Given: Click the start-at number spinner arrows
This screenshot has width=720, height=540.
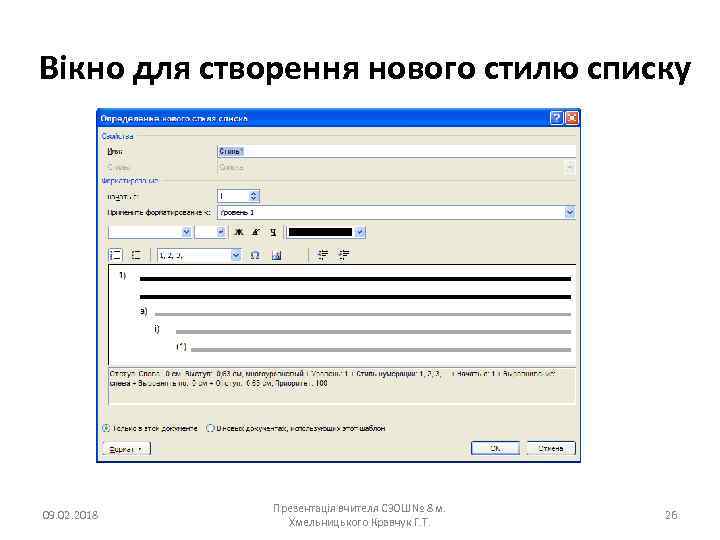Looking at the screenshot, I should tap(254, 196).
